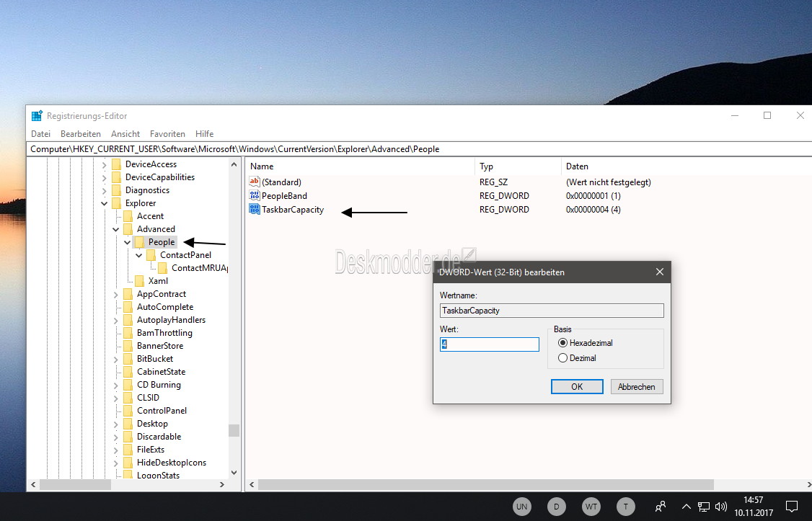This screenshot has width=812, height=521.
Task: Select the AutoplayHandlers tree item
Action: pyautogui.click(x=171, y=320)
